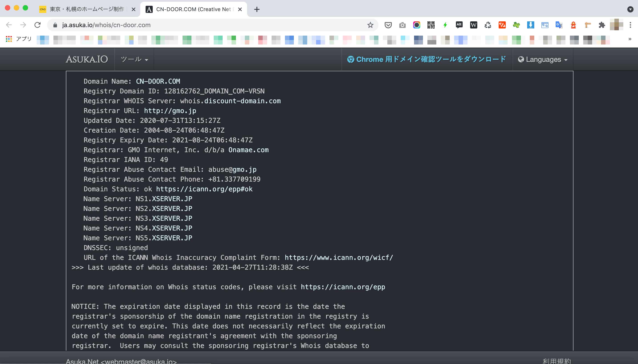
Task: Click the green clover cross extension
Action: pyautogui.click(x=516, y=25)
